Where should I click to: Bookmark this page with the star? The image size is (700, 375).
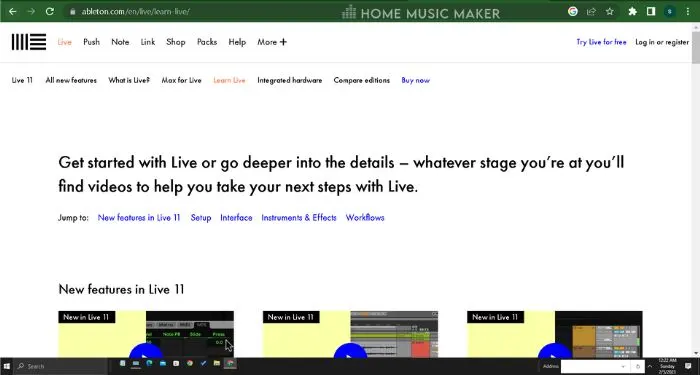pos(610,12)
